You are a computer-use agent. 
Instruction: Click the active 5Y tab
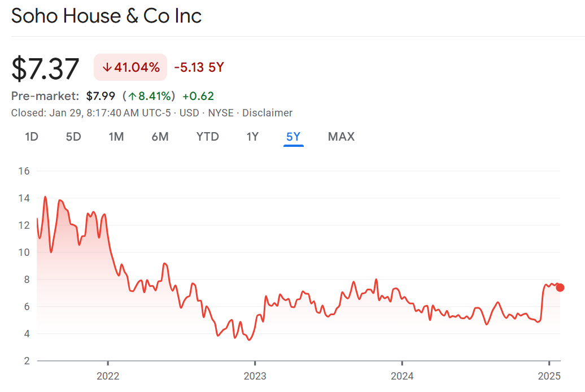[x=294, y=136]
